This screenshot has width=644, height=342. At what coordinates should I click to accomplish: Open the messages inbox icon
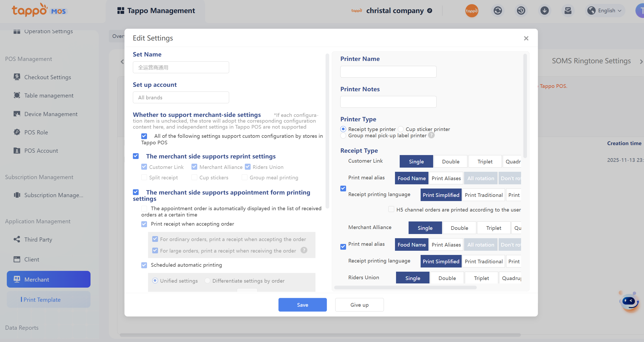pyautogui.click(x=568, y=11)
